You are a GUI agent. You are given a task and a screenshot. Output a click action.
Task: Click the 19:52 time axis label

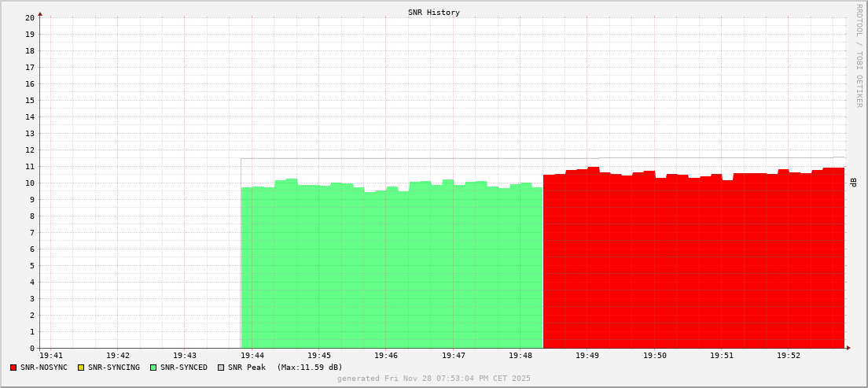pyautogui.click(x=789, y=356)
